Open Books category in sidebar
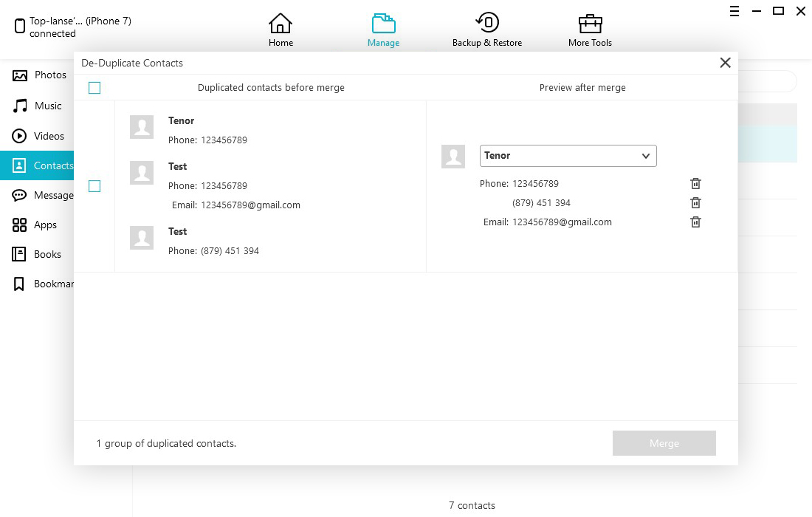The width and height of the screenshot is (812, 517). [x=38, y=254]
